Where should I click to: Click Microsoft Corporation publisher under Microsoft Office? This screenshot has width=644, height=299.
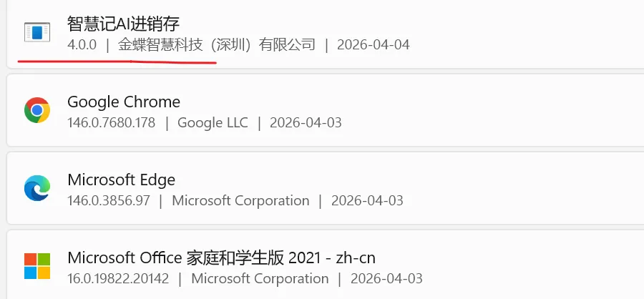point(260,278)
